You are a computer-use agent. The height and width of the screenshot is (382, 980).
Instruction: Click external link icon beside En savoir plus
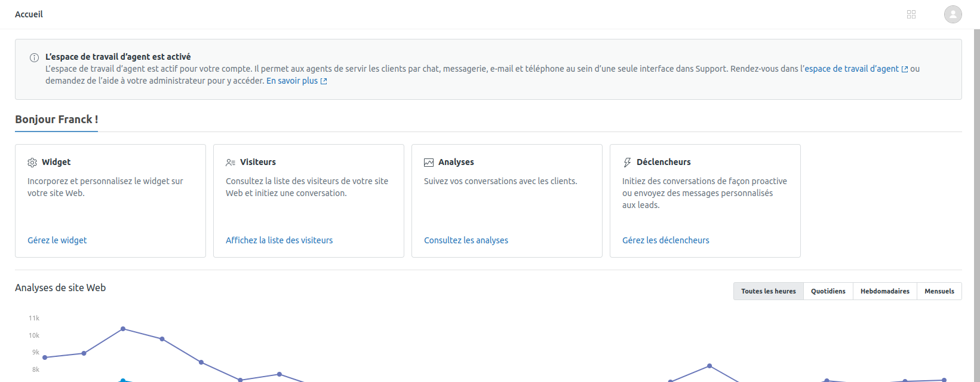tap(324, 81)
